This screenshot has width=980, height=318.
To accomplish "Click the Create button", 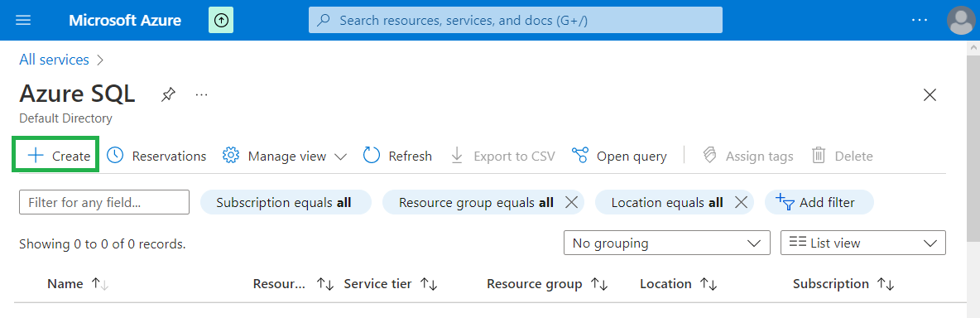I will pos(55,156).
